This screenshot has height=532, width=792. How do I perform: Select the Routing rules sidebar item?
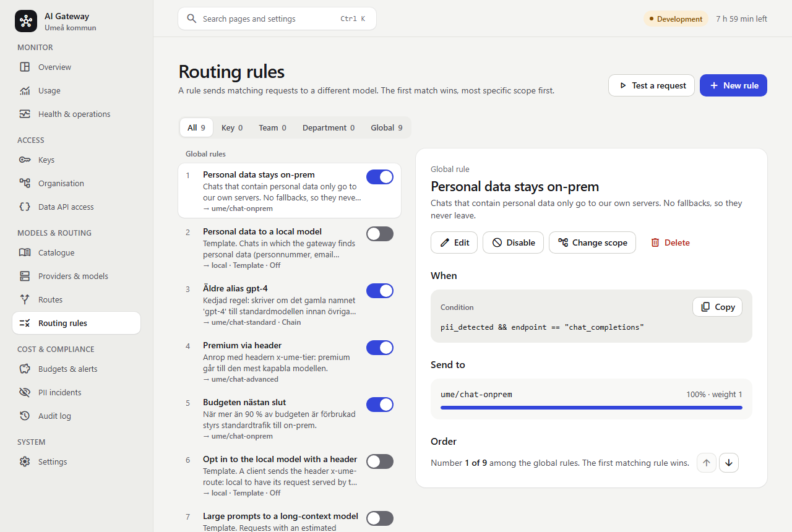tap(77, 323)
